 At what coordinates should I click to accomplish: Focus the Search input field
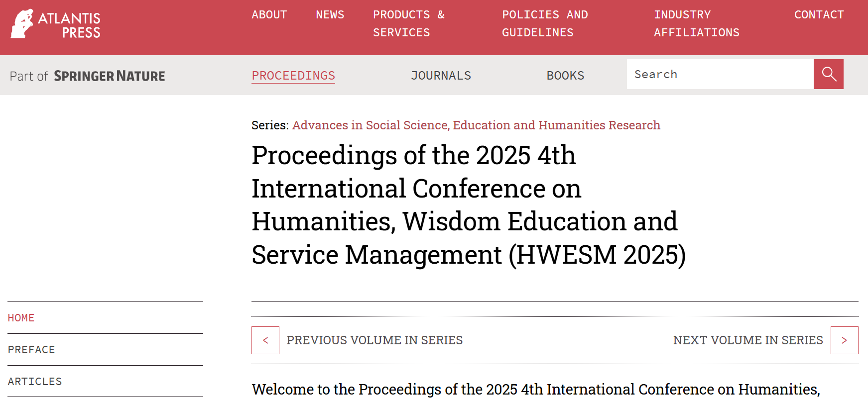[720, 74]
